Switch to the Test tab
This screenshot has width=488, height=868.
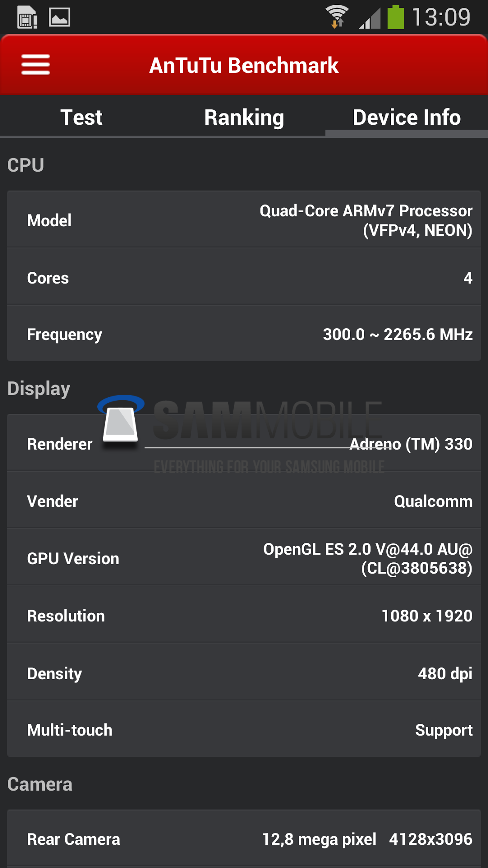[x=81, y=117]
